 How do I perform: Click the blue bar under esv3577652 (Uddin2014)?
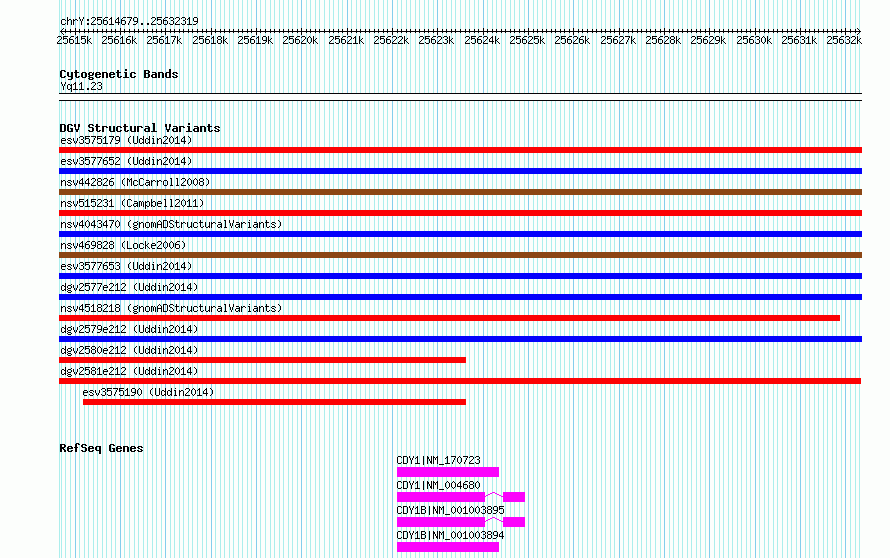[x=460, y=171]
